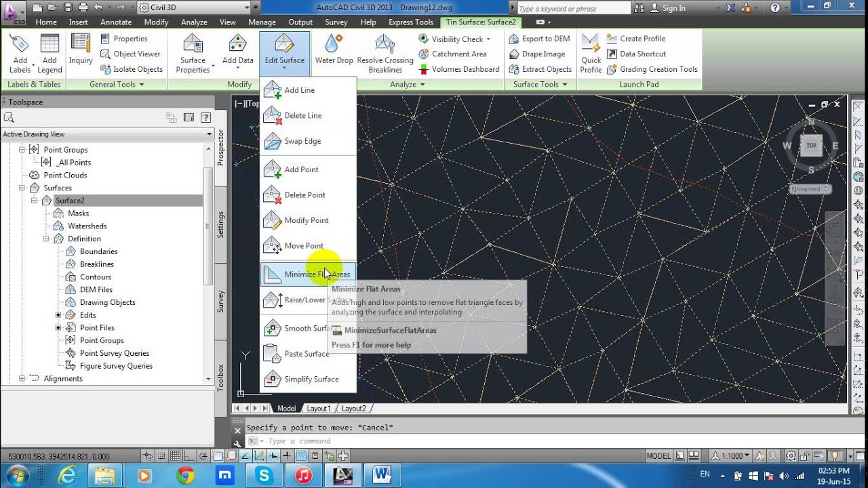The image size is (868, 488).
Task: Expand the Analyze panel dropdown
Action: 408,85
